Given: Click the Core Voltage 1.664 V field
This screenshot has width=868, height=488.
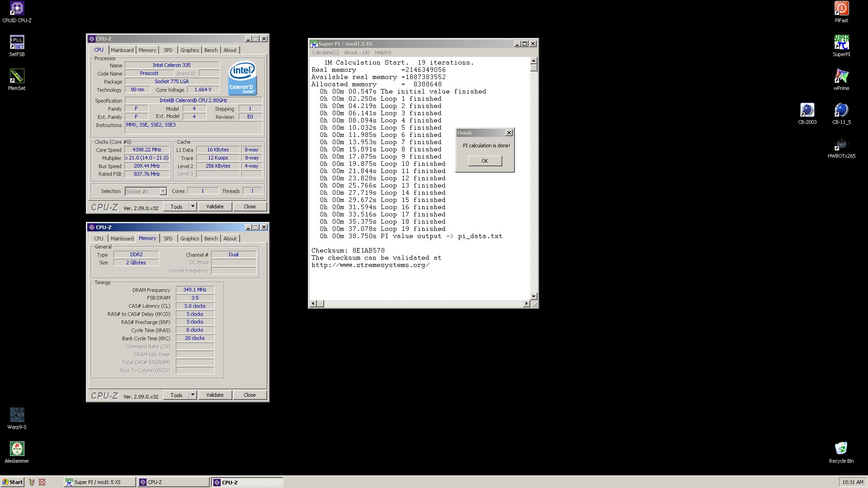Looking at the screenshot, I should pyautogui.click(x=203, y=89).
